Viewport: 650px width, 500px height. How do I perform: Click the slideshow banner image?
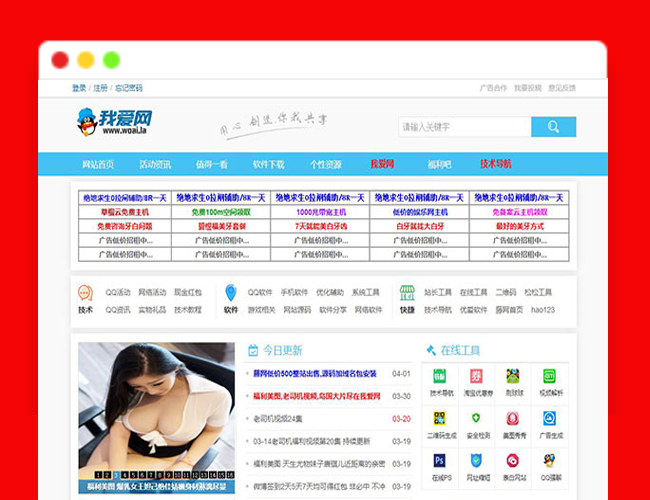pyautogui.click(x=157, y=418)
